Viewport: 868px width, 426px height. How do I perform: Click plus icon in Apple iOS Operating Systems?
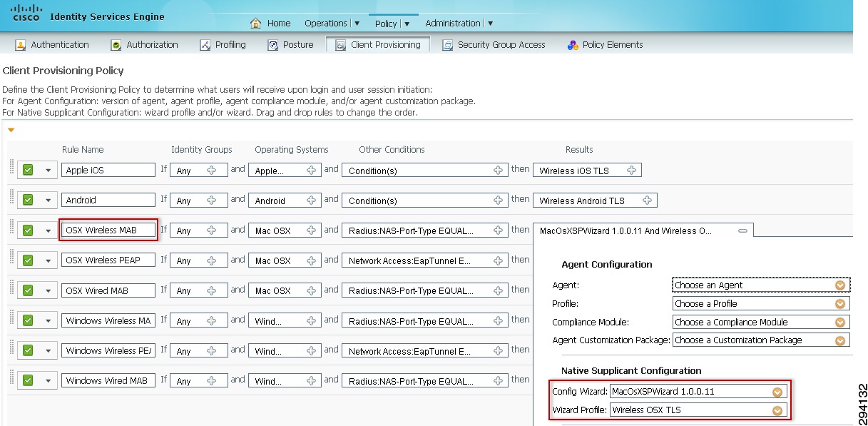pos(311,171)
